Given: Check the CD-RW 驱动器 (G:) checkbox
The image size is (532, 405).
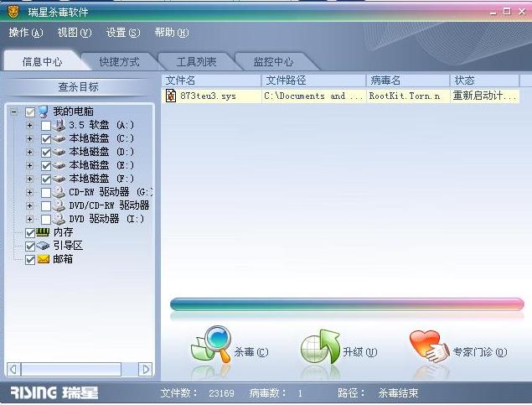Looking at the screenshot, I should (x=46, y=193).
